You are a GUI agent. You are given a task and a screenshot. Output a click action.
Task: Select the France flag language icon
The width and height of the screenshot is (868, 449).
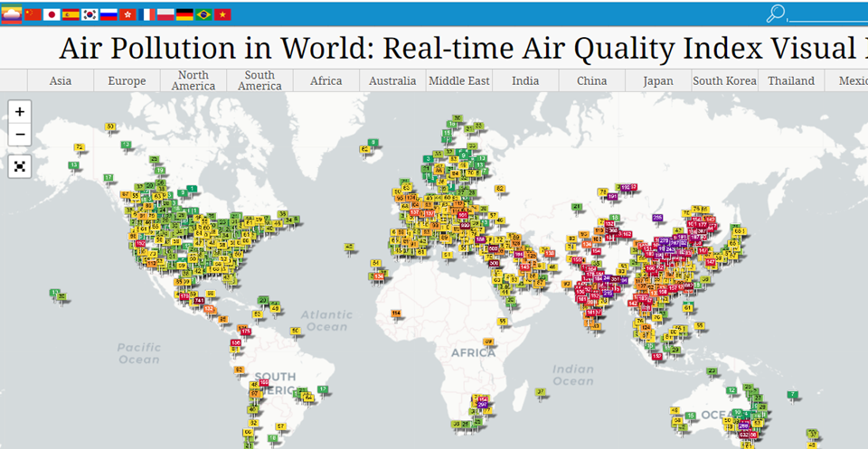147,14
